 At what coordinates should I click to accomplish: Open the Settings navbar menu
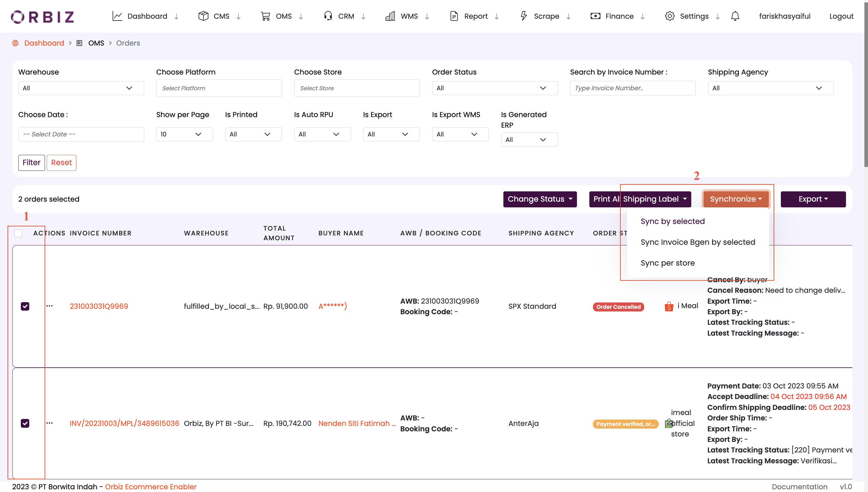(693, 16)
